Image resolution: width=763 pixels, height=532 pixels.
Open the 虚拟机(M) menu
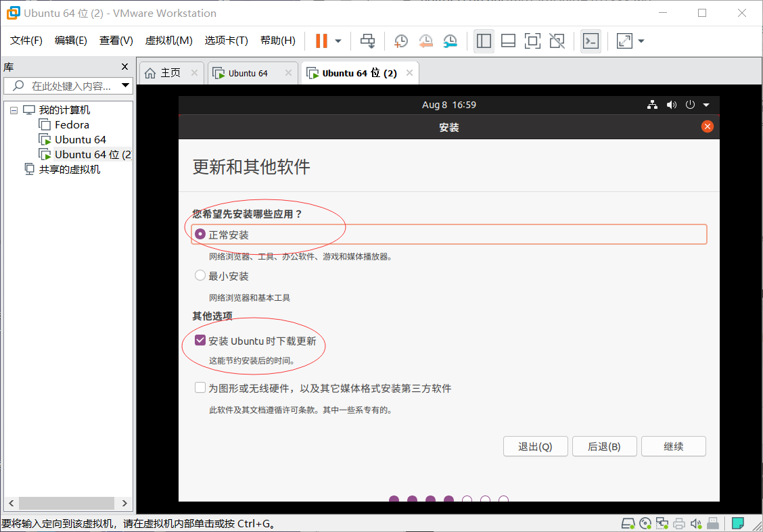[169, 41]
